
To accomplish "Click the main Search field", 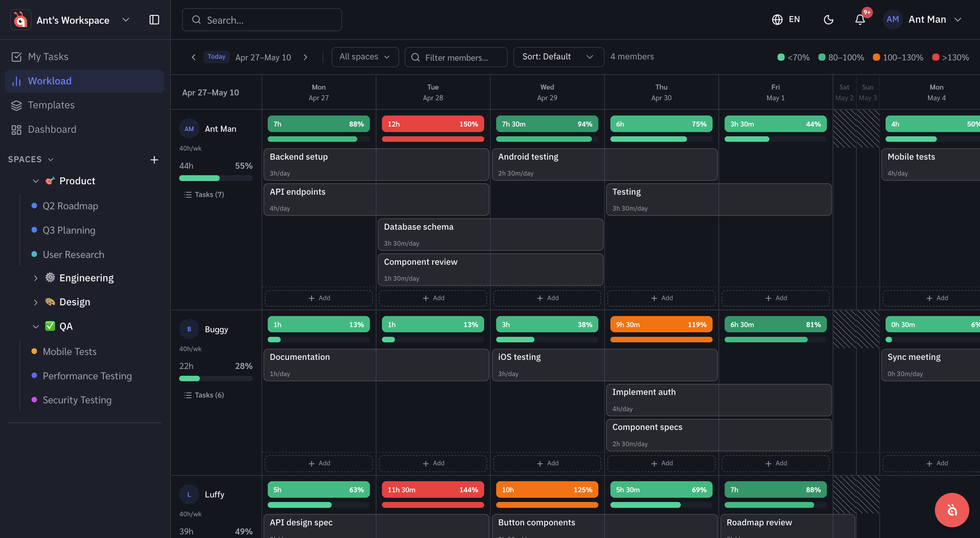I will point(262,20).
